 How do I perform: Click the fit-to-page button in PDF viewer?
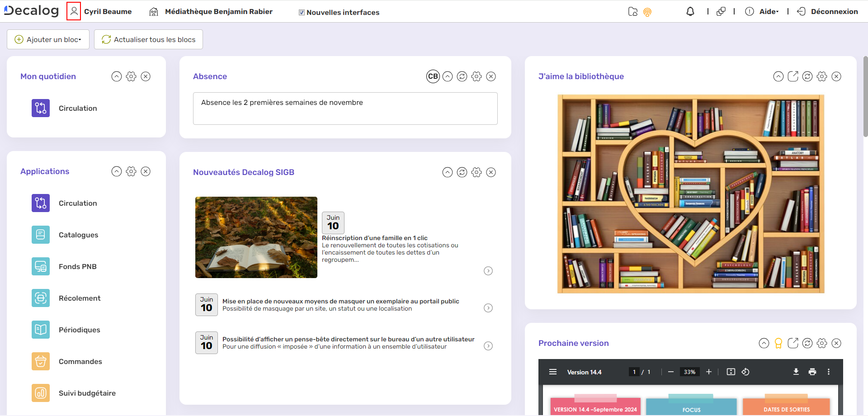pos(731,372)
